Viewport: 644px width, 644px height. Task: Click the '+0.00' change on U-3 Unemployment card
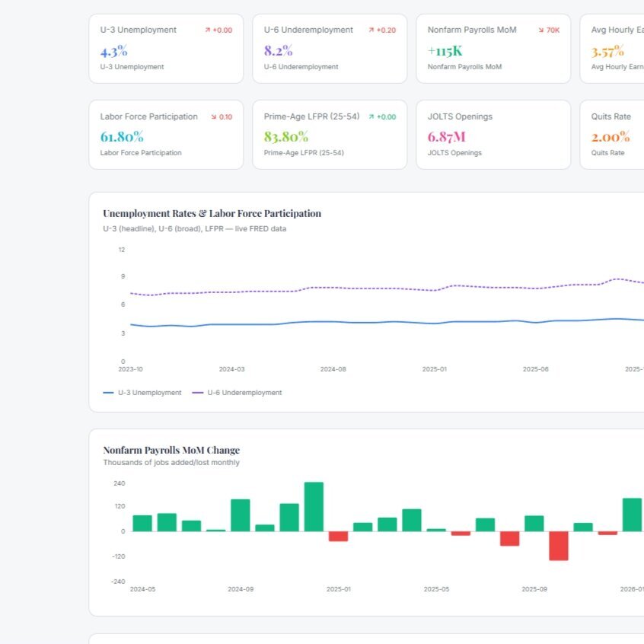222,30
